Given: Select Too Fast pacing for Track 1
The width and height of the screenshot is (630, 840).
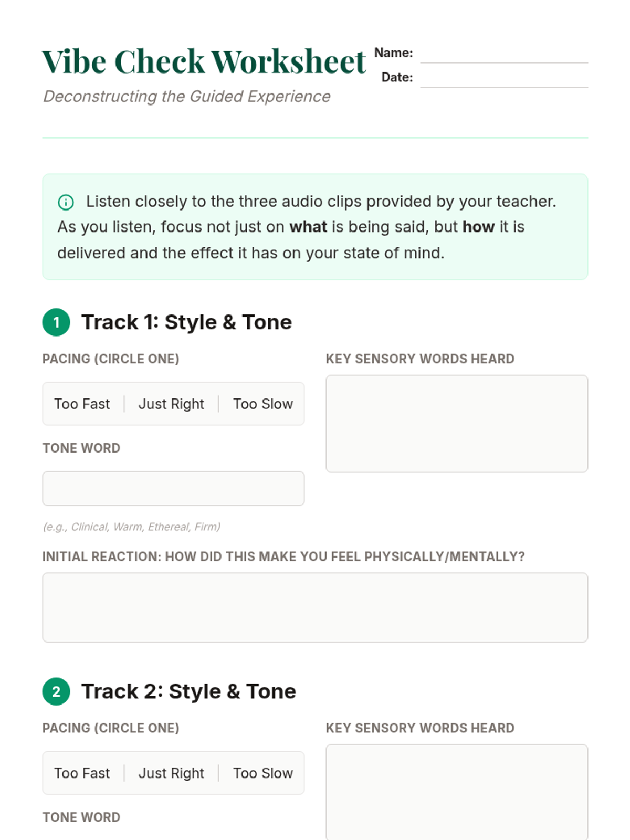Looking at the screenshot, I should pyautogui.click(x=82, y=404).
